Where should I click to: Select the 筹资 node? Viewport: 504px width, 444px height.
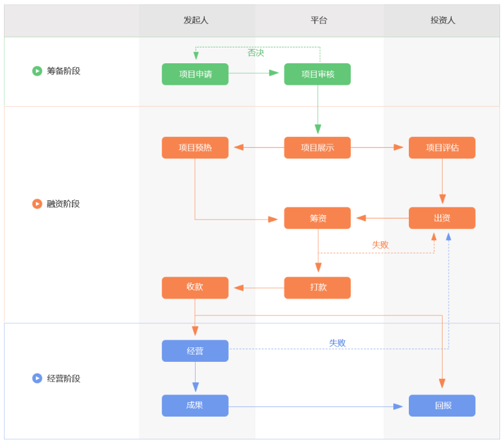318,218
